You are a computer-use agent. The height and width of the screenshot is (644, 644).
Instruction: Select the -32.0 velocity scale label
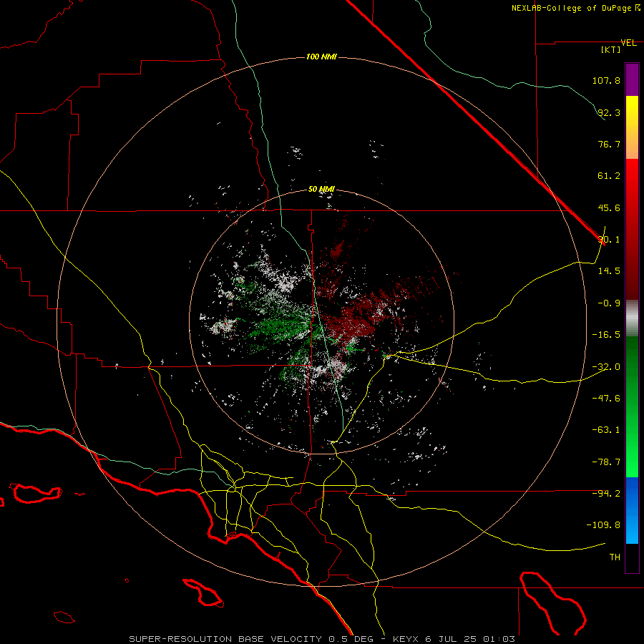(606, 367)
